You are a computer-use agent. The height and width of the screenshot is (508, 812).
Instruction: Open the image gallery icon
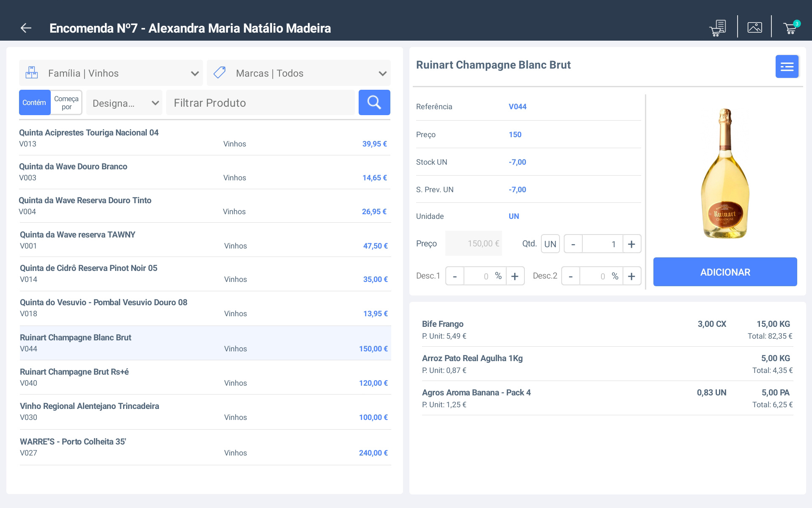(x=754, y=28)
